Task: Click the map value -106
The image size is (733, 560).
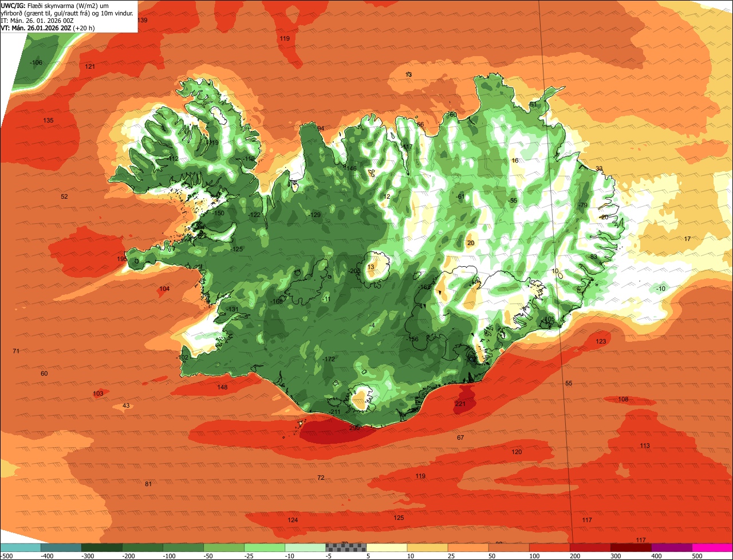Action: tap(36, 62)
